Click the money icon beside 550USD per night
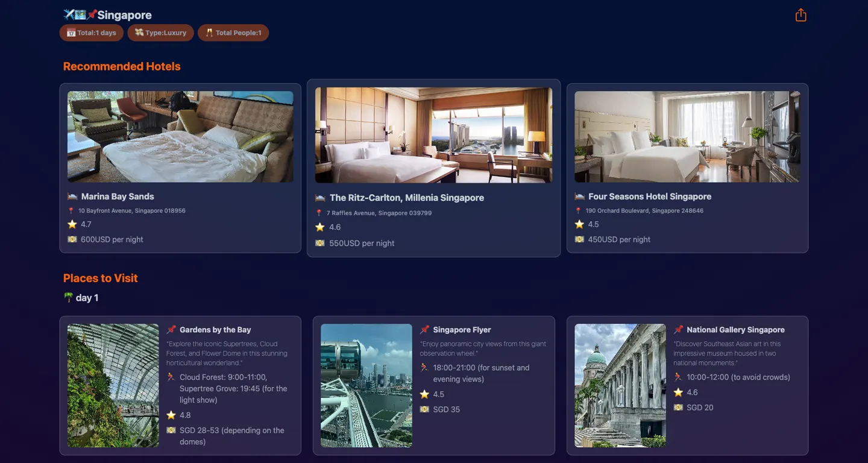868x463 pixels. pos(320,243)
